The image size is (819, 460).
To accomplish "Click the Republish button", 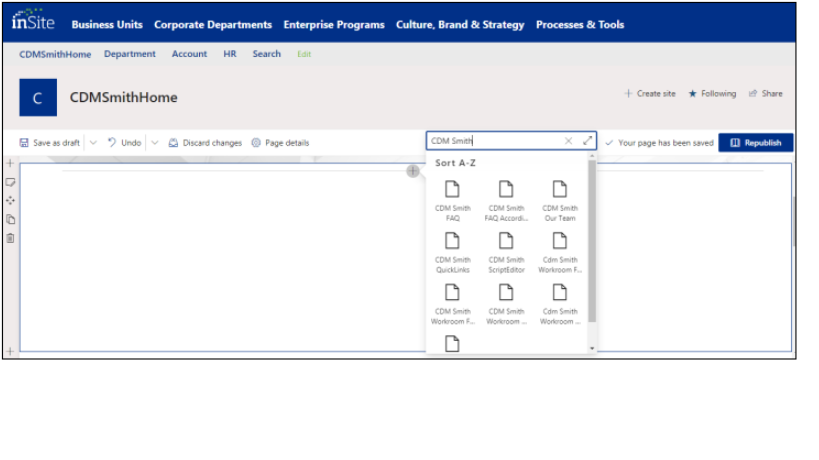I will point(756,143).
